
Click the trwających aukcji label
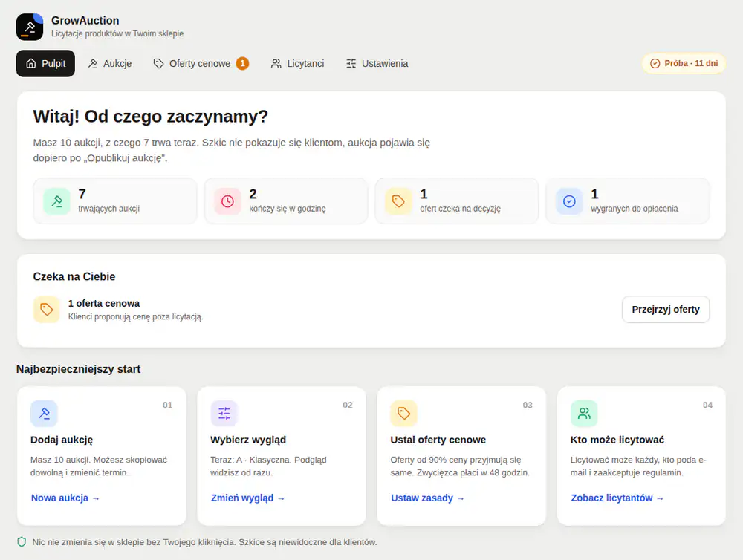pos(109,209)
